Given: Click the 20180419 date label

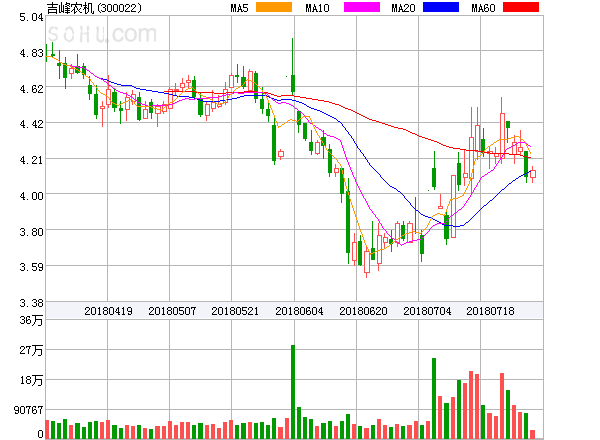Looking at the screenshot, I should [108, 311].
